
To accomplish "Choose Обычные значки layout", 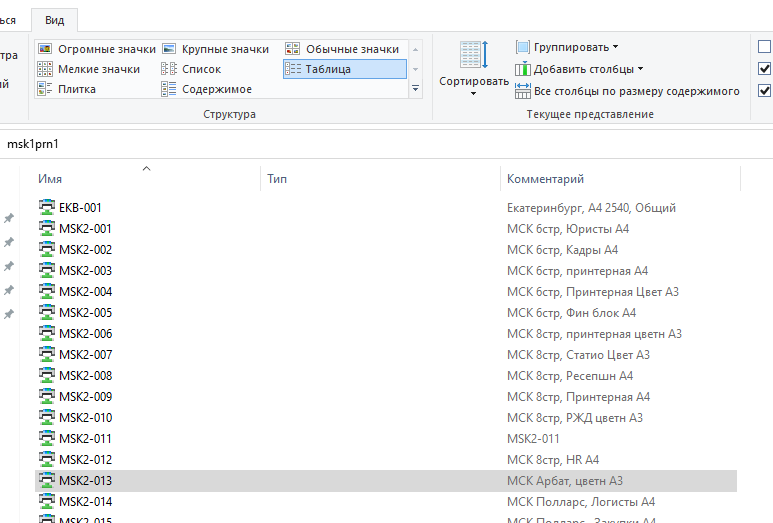I will pos(343,49).
